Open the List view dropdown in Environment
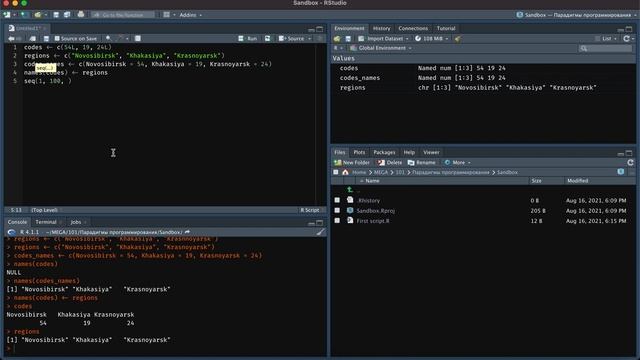Image resolution: width=640 pixels, height=360 pixels. (606, 38)
